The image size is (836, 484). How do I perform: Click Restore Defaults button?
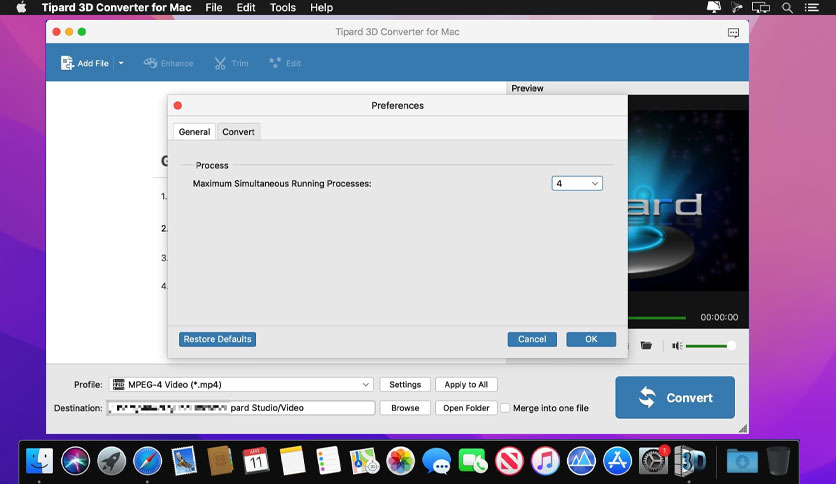click(x=217, y=339)
